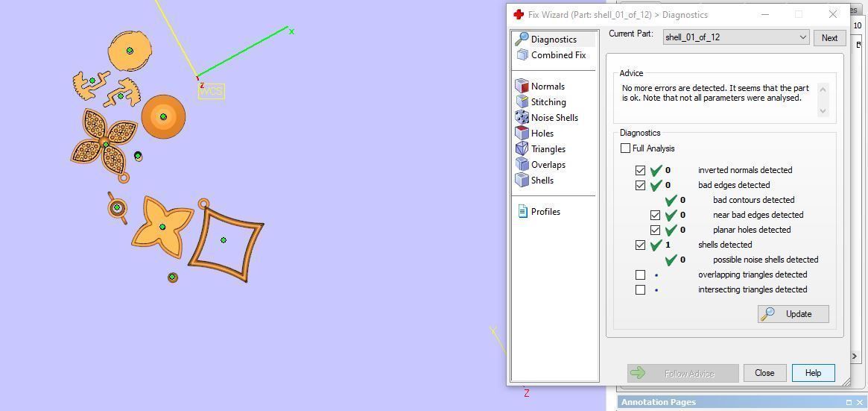Uncheck planar holes detected checkbox
This screenshot has height=411, width=868.
click(x=656, y=230)
